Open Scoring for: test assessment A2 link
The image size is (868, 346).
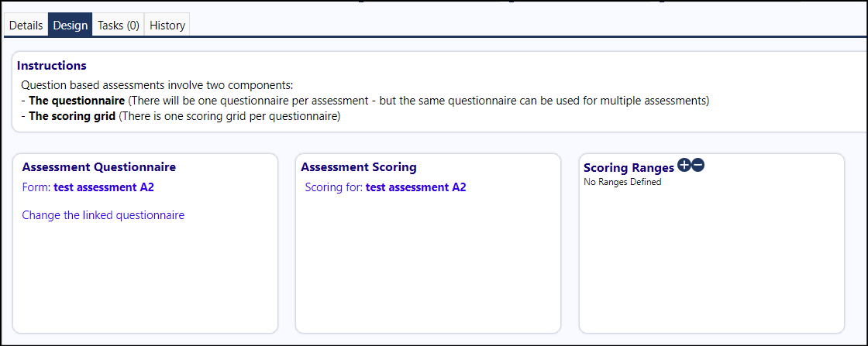[x=385, y=187]
